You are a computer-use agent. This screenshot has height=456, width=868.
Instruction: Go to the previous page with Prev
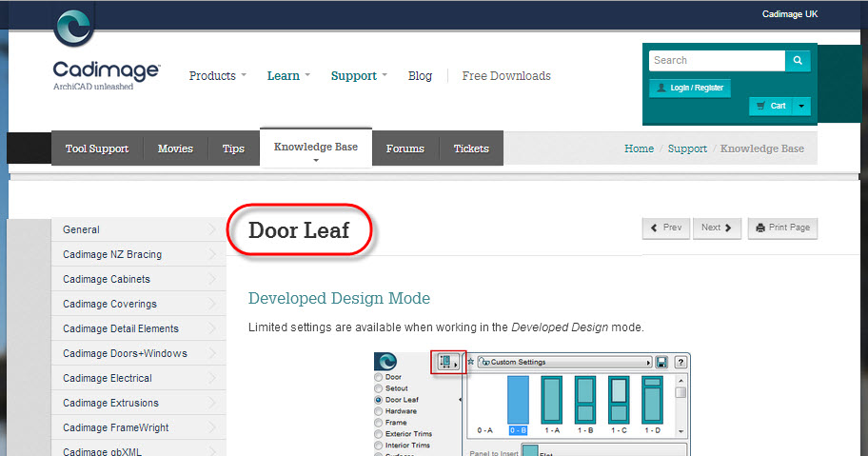(666, 228)
